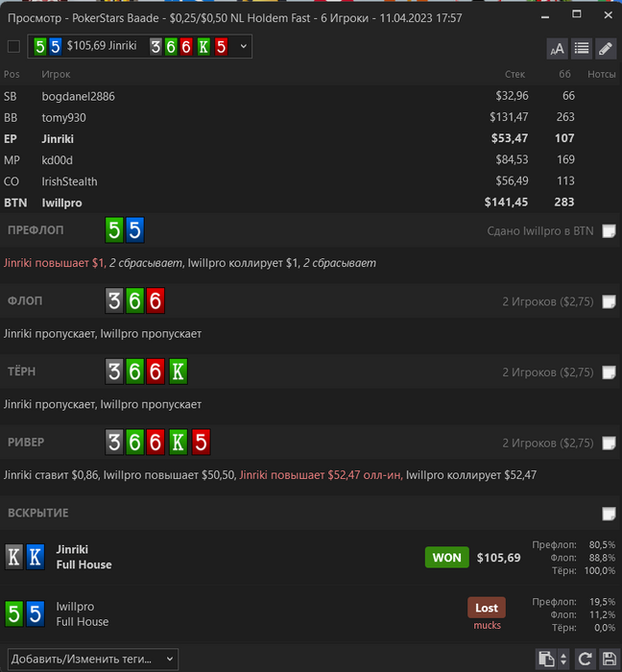
Task: Toggle the copy format stepper arrows
Action: (563, 659)
